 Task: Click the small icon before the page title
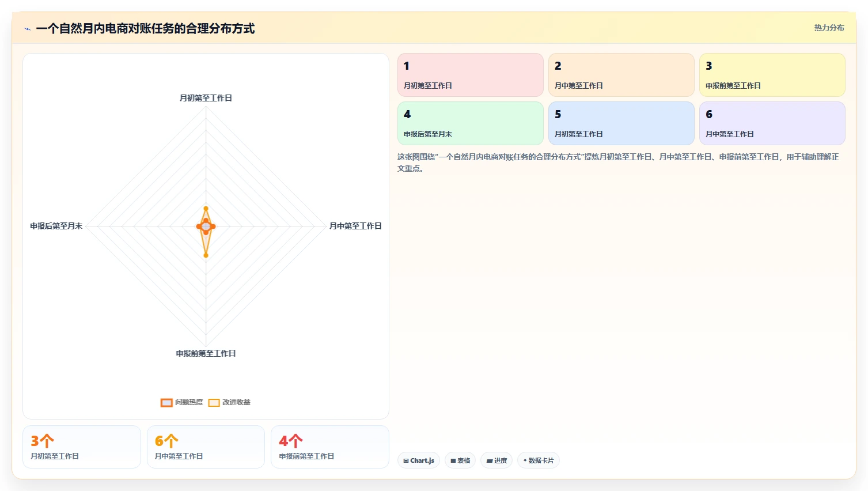tap(27, 29)
